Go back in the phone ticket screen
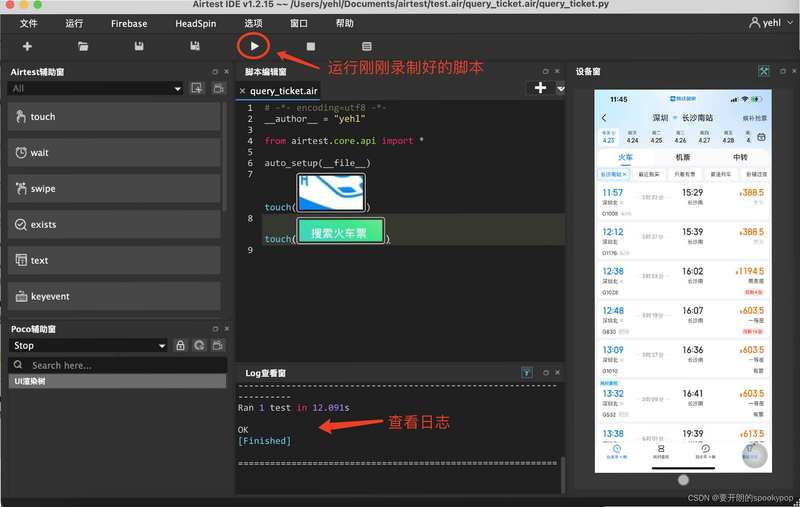800x507 pixels. click(x=605, y=118)
